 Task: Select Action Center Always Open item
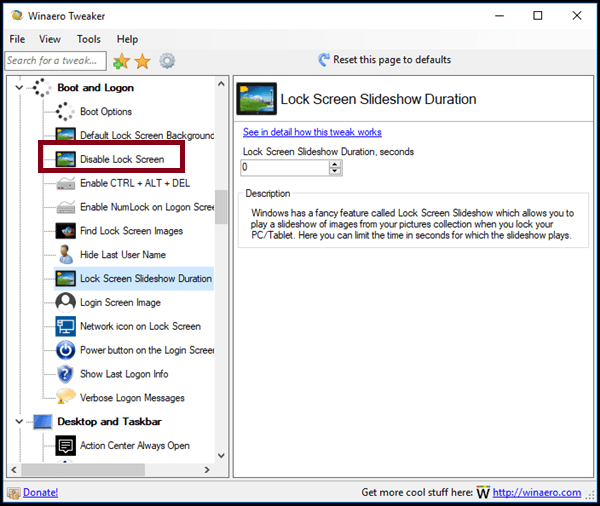click(135, 446)
